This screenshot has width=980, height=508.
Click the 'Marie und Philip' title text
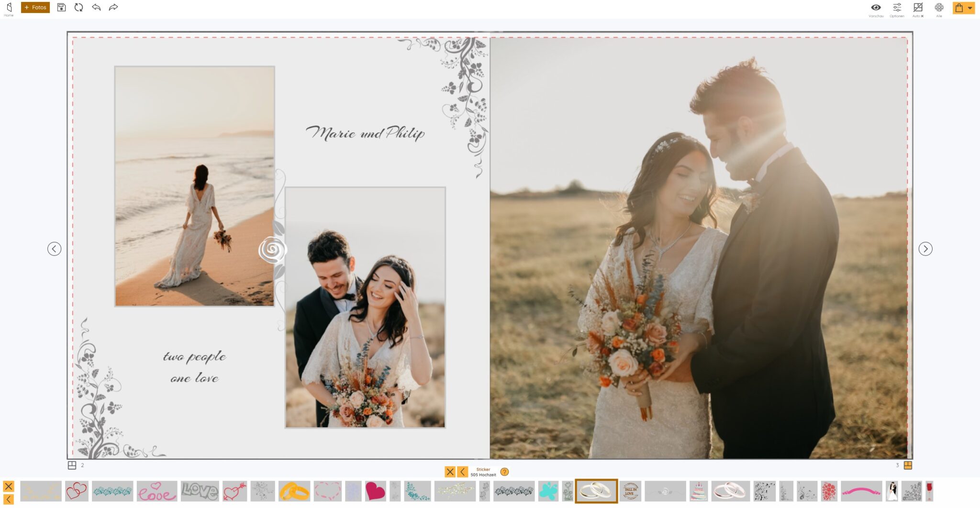[365, 133]
